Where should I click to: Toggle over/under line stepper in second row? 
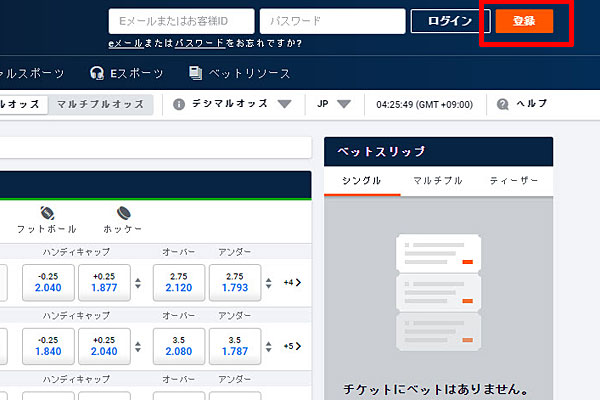pos(269,347)
